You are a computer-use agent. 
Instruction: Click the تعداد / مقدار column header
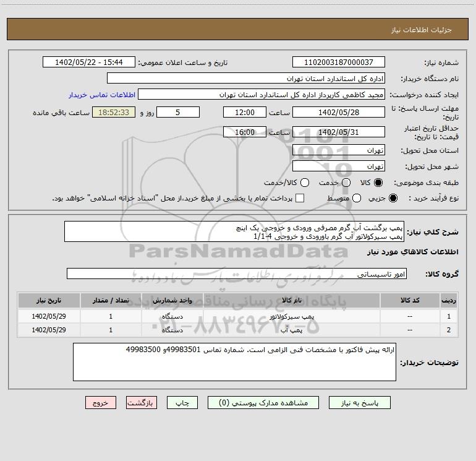click(111, 300)
